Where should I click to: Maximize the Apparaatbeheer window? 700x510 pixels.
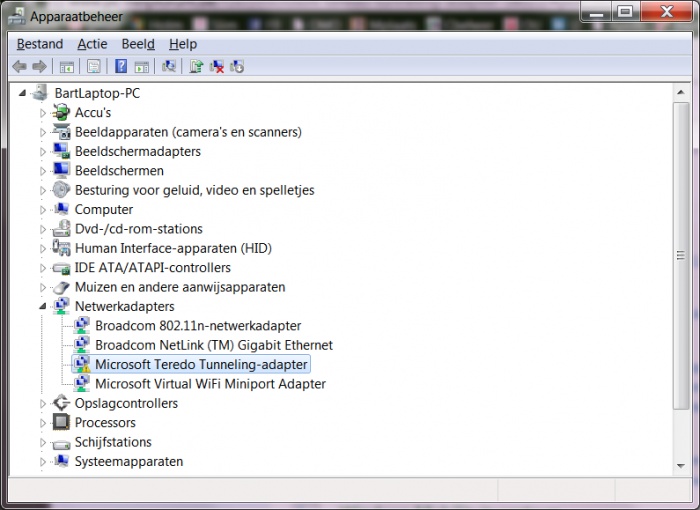[625, 12]
